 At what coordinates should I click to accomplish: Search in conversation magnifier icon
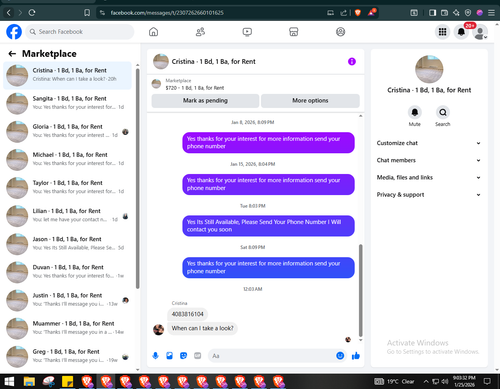click(x=443, y=112)
